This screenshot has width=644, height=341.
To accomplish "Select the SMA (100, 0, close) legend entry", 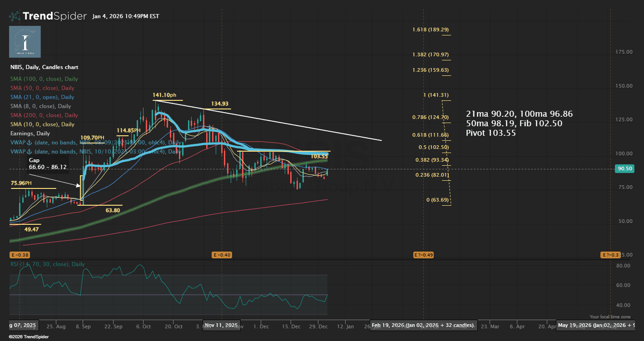I will [x=44, y=79].
